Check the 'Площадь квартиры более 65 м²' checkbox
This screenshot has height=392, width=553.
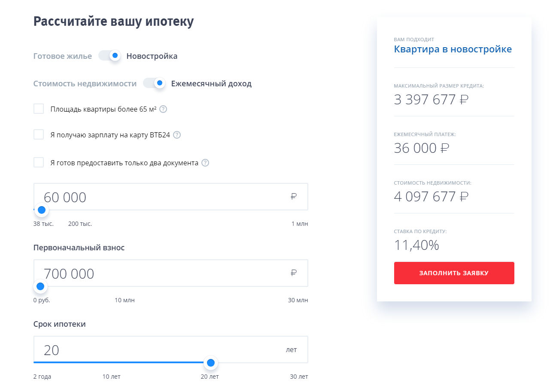39,109
